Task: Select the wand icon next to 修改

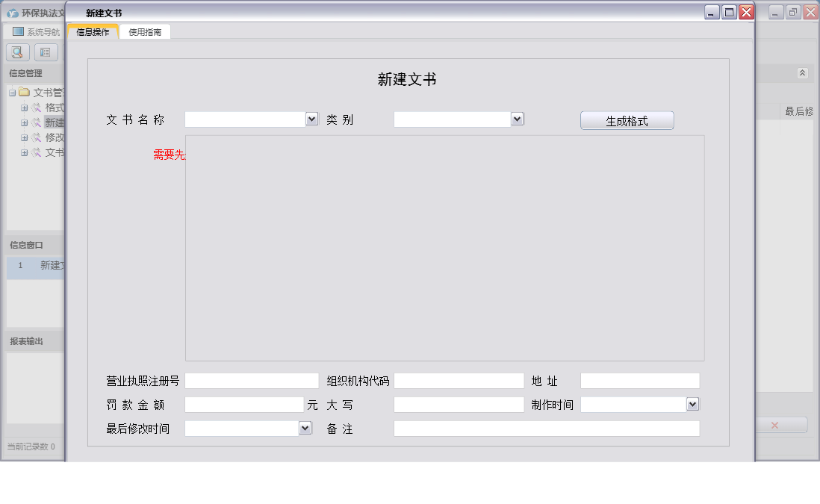Action: 37,137
